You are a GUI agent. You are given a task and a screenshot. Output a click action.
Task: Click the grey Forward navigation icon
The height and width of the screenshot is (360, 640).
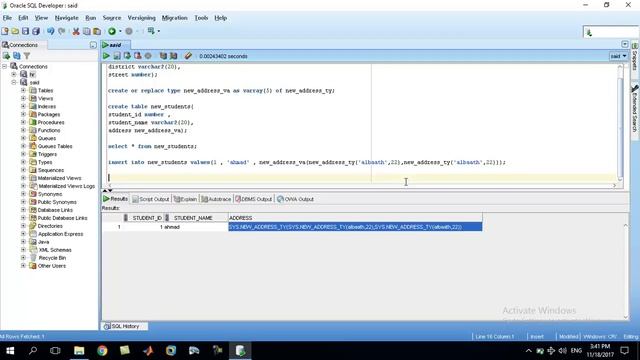[129, 31]
